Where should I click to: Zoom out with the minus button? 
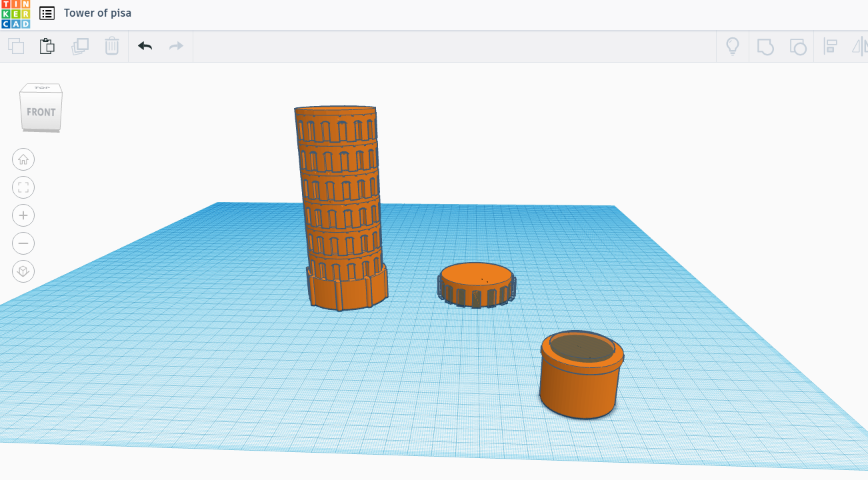click(x=23, y=243)
